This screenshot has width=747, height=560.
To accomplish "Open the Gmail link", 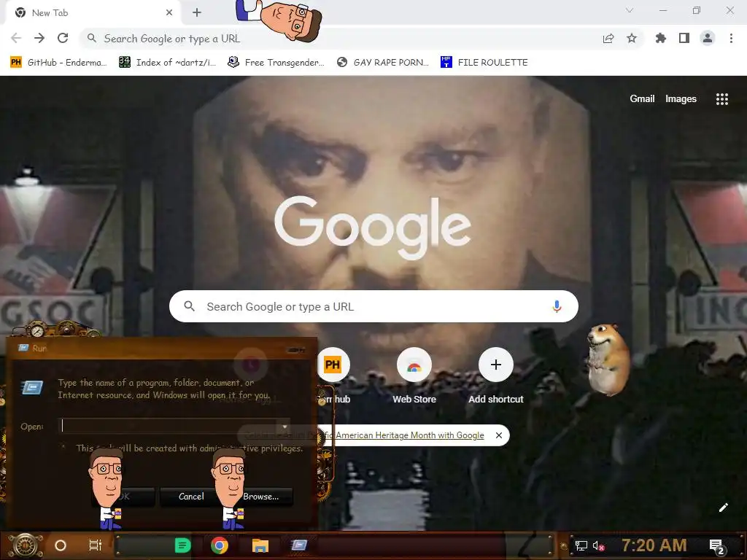I will pos(642,98).
